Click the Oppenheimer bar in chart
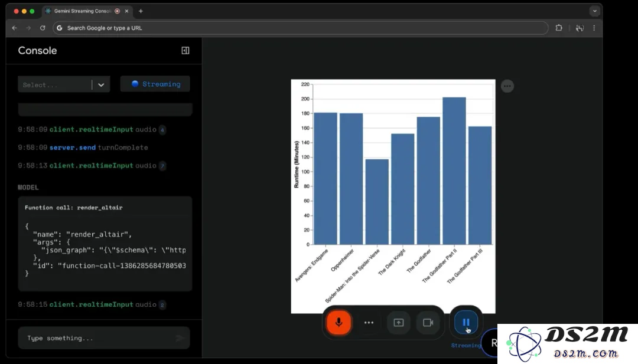 point(351,179)
